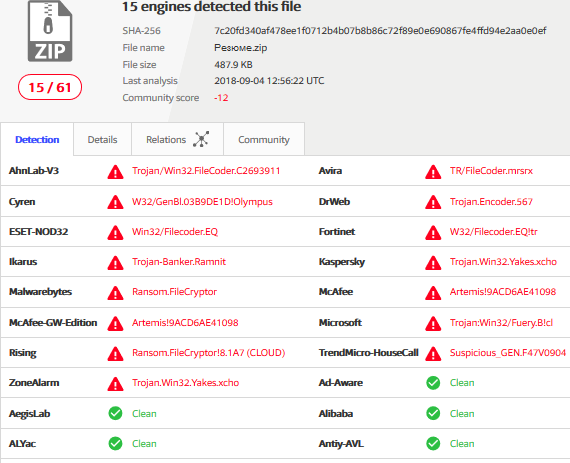Click the ZoneAlarm red warning icon
The height and width of the screenshot is (463, 570).
pyautogui.click(x=115, y=384)
